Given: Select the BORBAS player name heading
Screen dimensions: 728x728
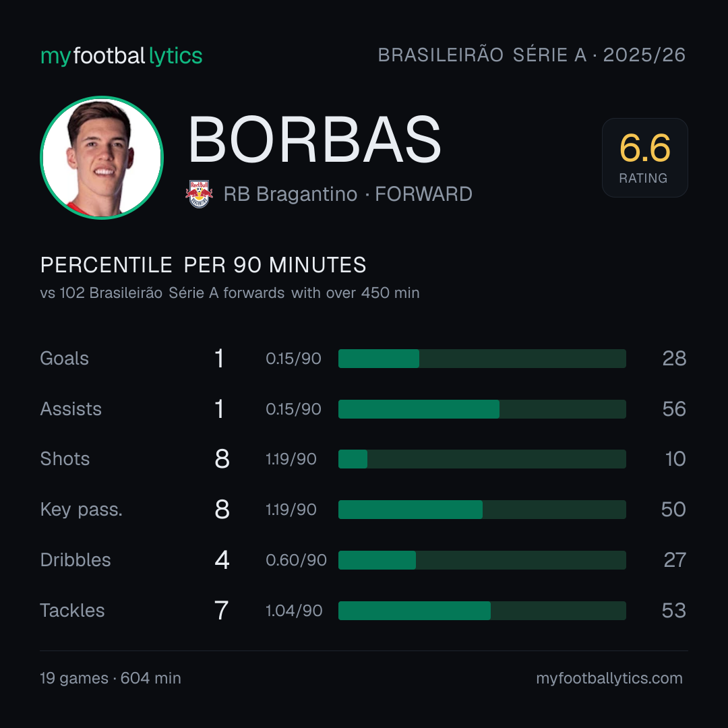Looking at the screenshot, I should click(314, 140).
